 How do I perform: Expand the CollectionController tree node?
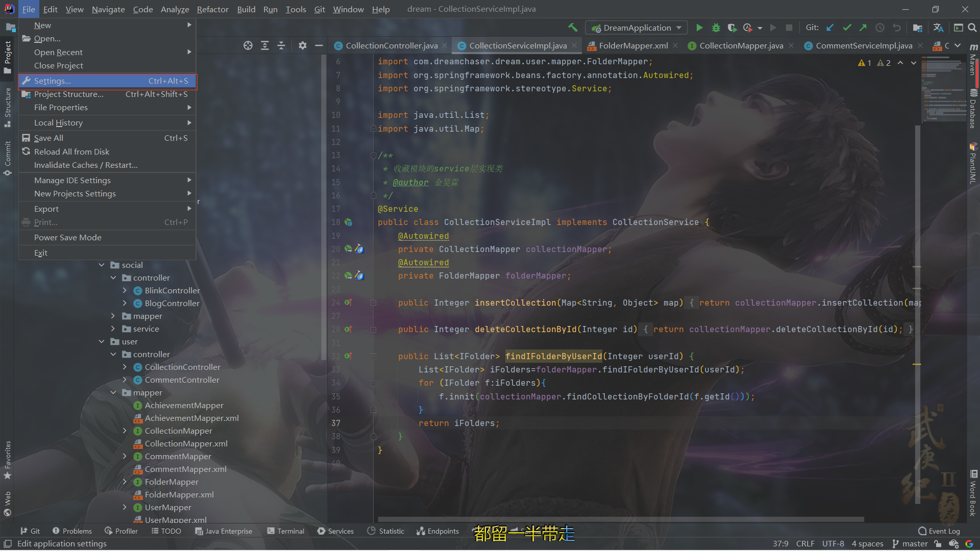coord(125,367)
